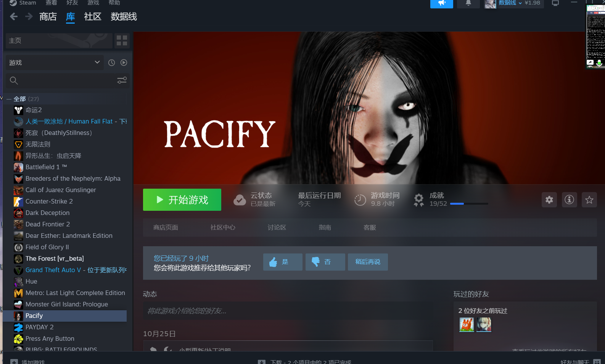Screen dimensions: 605x364
Task: Click Metro: Last Light game icon
Action: pyautogui.click(x=18, y=293)
